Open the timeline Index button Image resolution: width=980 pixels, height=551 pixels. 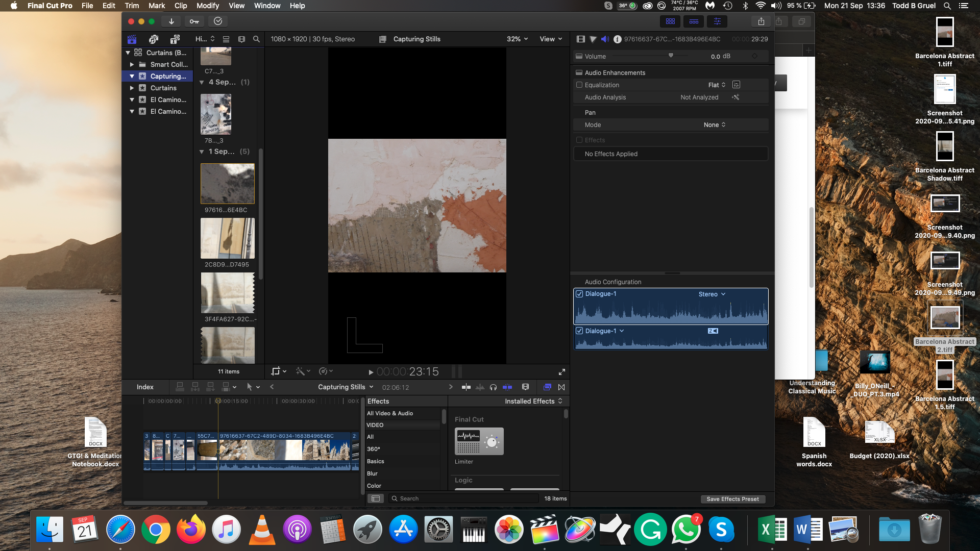(145, 387)
